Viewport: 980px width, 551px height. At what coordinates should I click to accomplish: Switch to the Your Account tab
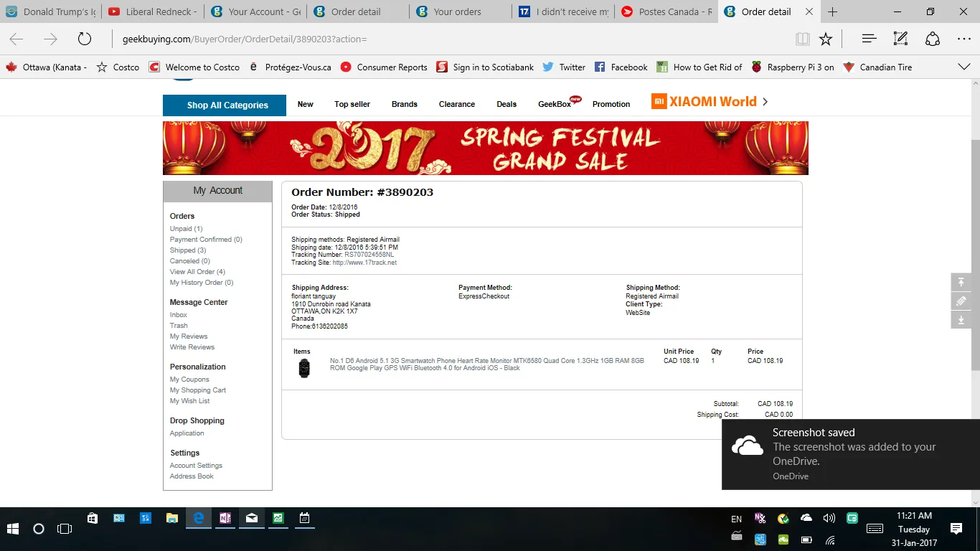click(255, 12)
